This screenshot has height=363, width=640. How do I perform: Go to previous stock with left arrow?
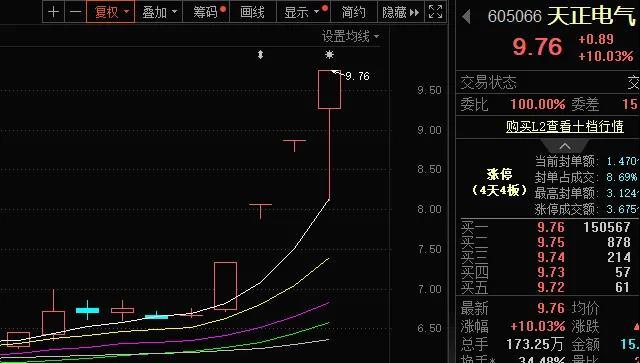tap(467, 17)
